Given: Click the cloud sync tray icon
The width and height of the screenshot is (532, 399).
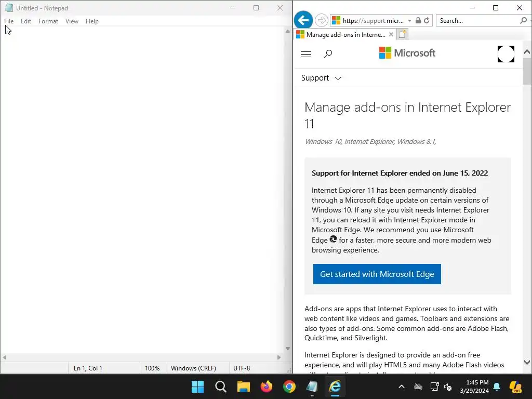Looking at the screenshot, I should point(418,387).
